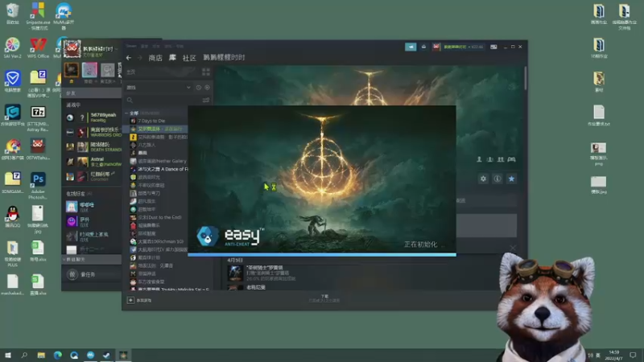644x362 pixels.
Task: Open Microsoft Edge from the taskbar
Action: click(57, 355)
